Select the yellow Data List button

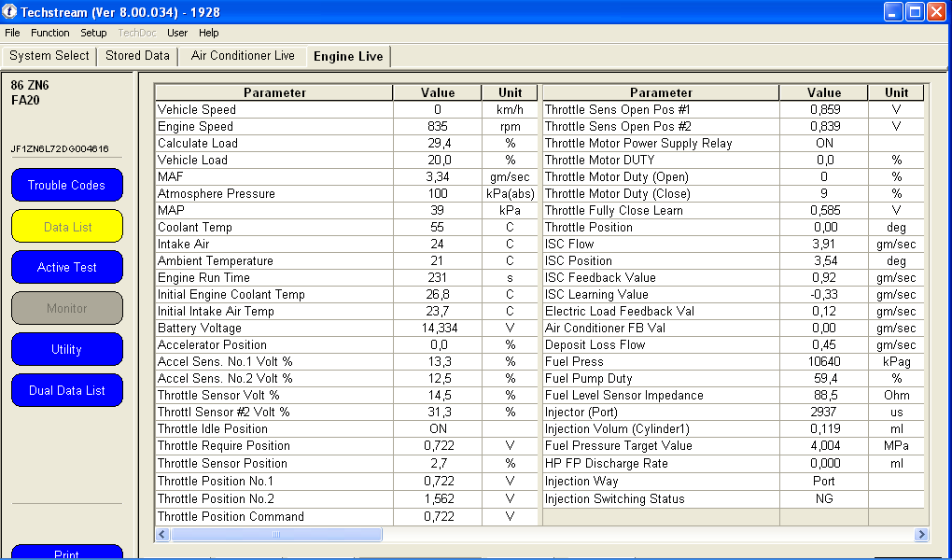67,226
